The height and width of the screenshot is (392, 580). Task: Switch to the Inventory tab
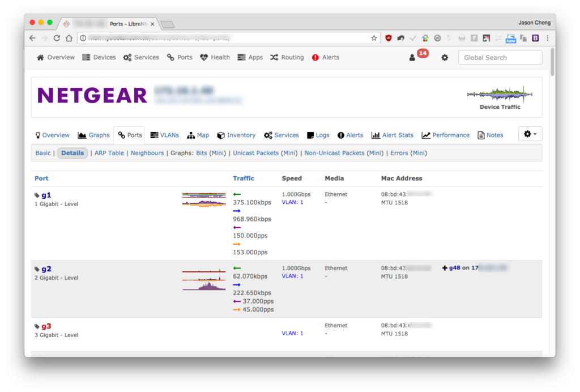(236, 135)
